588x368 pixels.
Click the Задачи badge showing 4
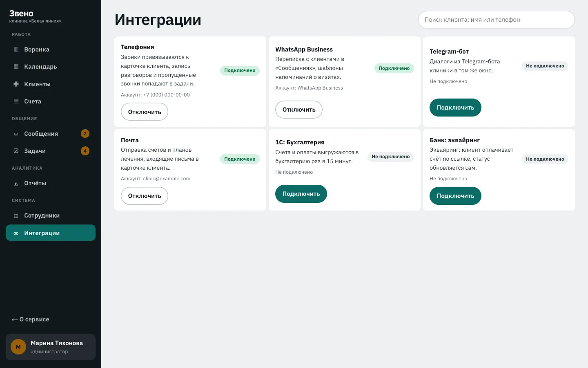click(85, 151)
